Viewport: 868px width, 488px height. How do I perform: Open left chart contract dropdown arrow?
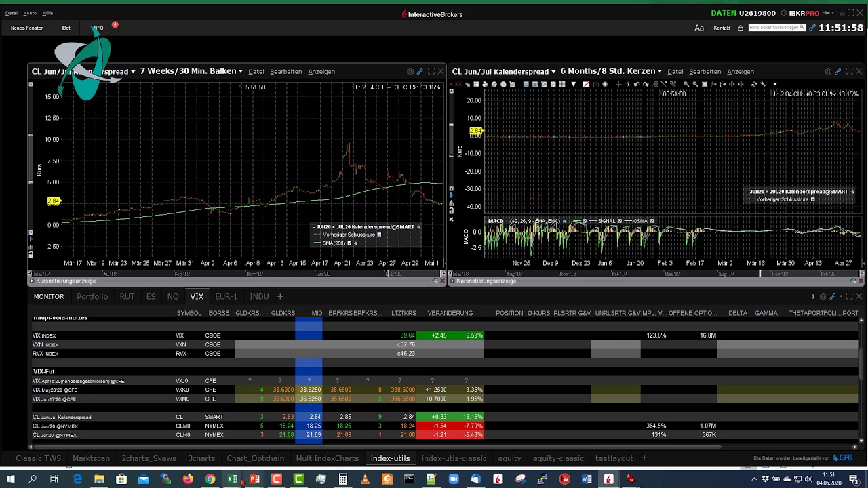click(133, 72)
